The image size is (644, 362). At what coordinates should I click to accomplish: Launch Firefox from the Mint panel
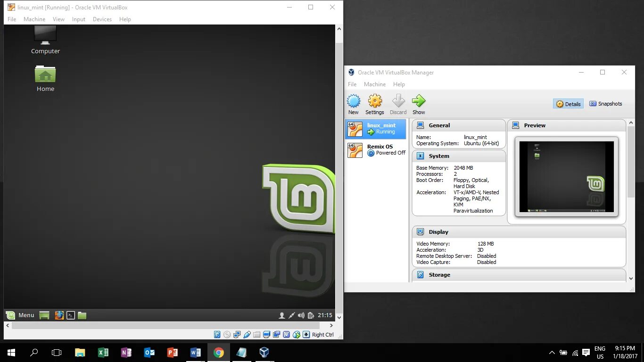(x=59, y=315)
